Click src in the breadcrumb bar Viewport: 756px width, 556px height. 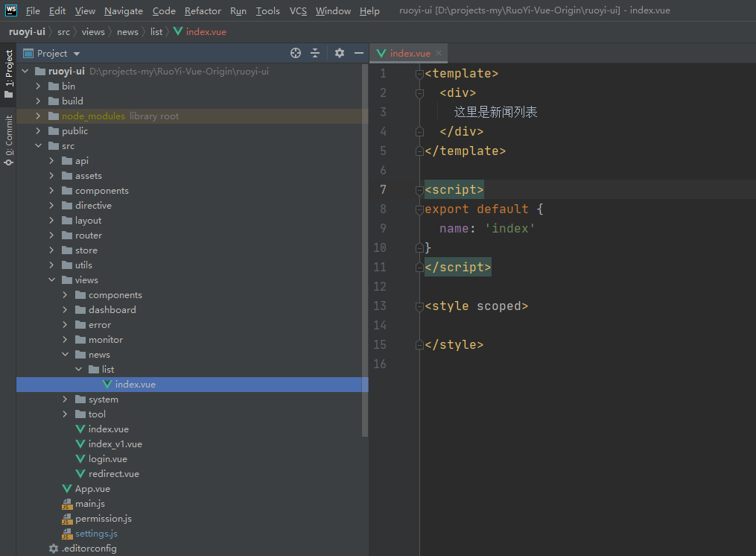pyautogui.click(x=63, y=32)
